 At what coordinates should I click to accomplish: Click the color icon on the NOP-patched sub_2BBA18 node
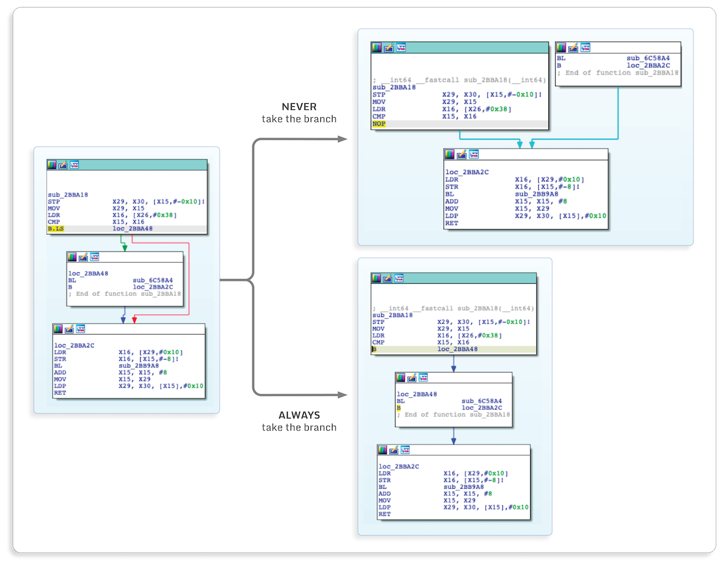click(377, 47)
